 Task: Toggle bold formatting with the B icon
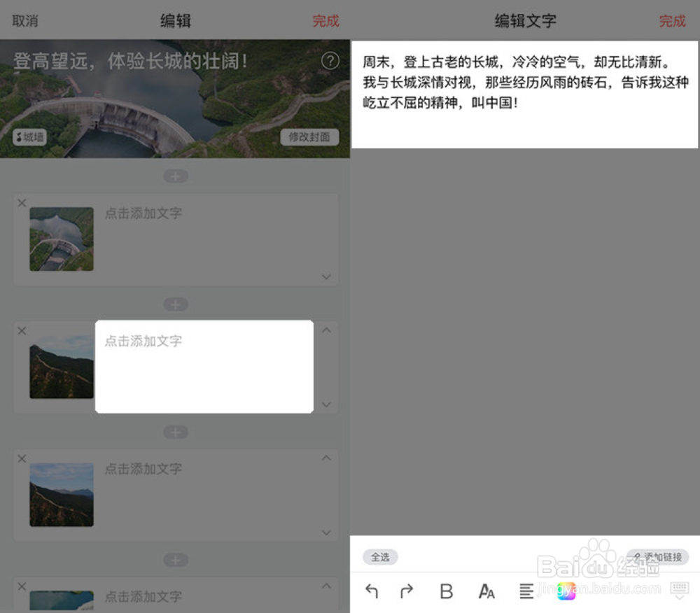447,591
